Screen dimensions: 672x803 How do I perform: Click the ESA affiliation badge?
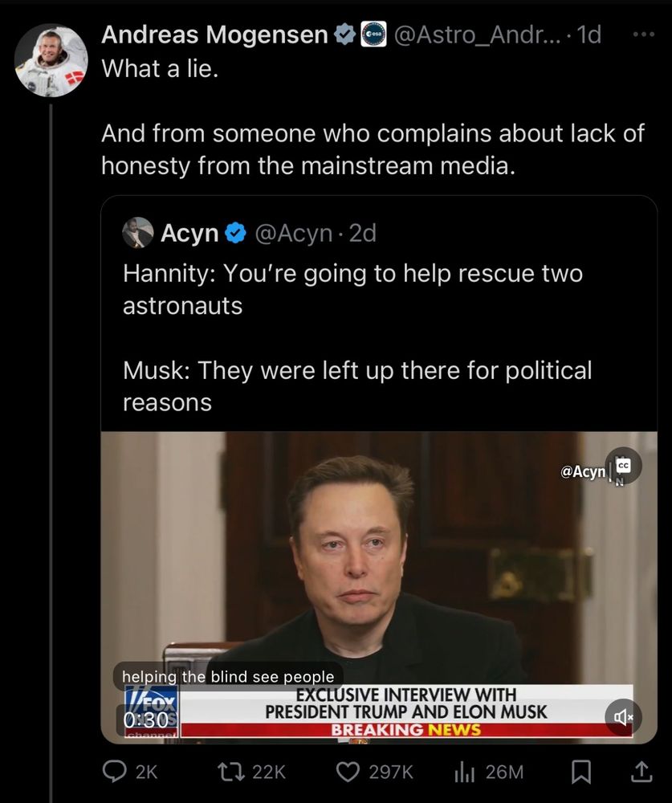(373, 35)
